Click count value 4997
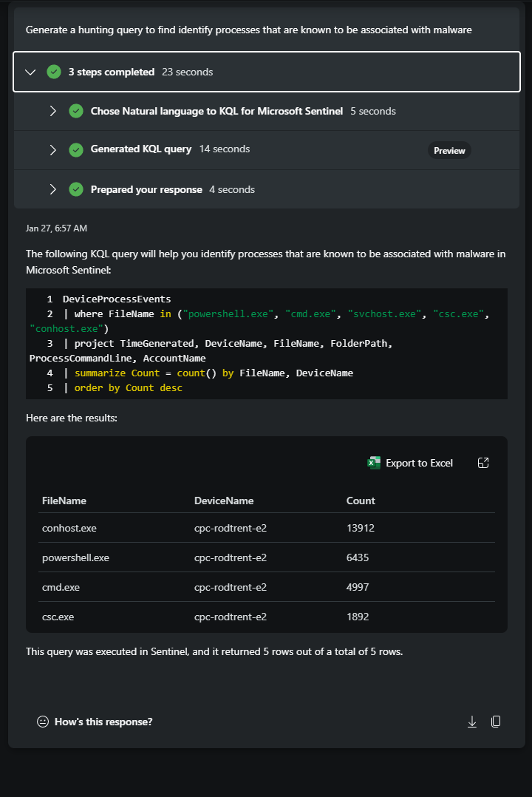The width and height of the screenshot is (532, 797). [358, 587]
